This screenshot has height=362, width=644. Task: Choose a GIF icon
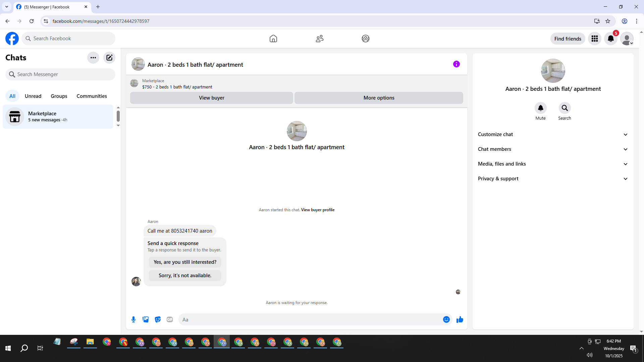[170, 319]
